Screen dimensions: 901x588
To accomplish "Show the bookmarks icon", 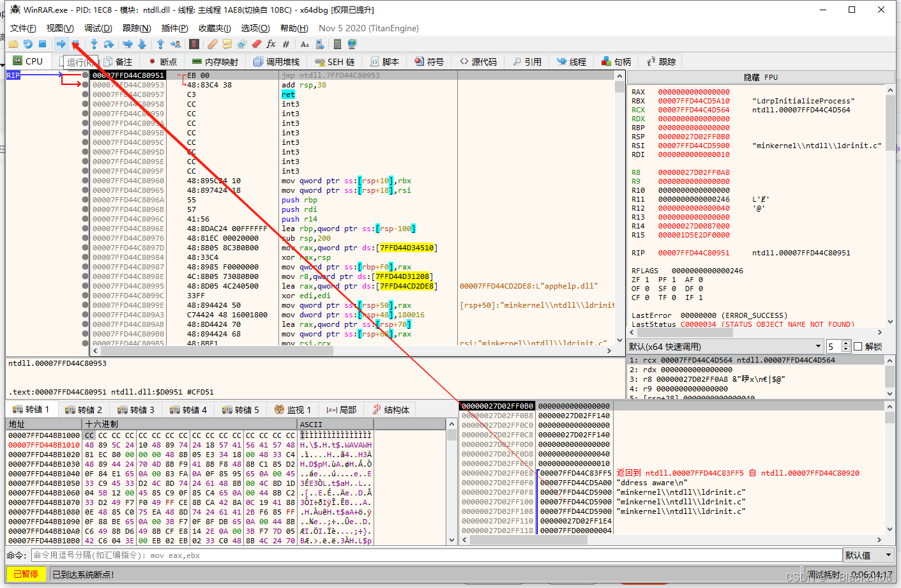I will 257,44.
